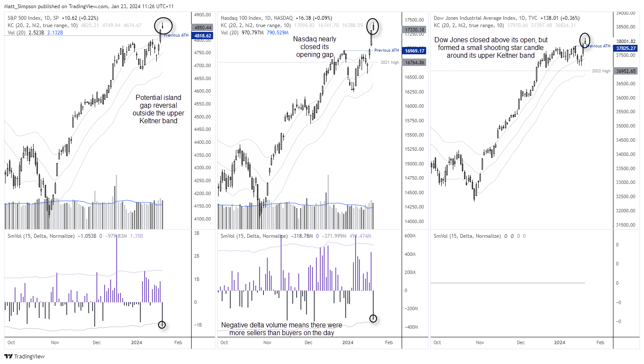Click the 31500.00 tick on Dow price axis
Image resolution: width=644 pixels, height=364 pixels.
point(626,225)
